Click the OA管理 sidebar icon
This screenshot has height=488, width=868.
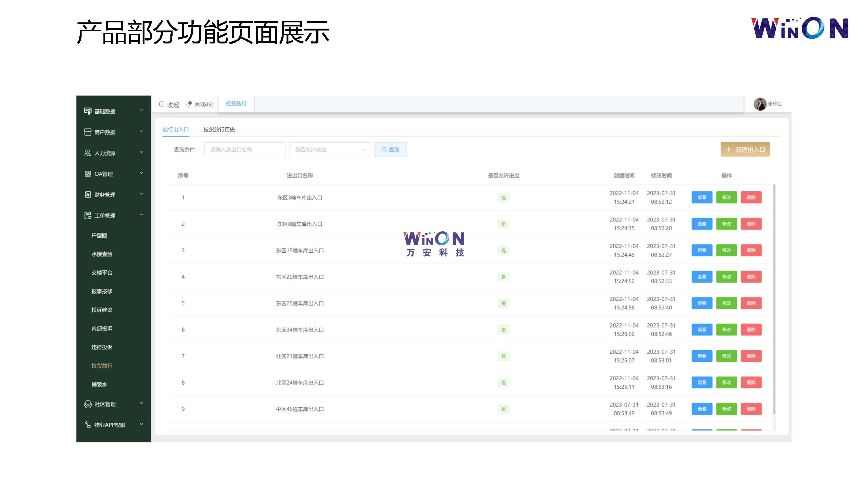click(x=88, y=174)
